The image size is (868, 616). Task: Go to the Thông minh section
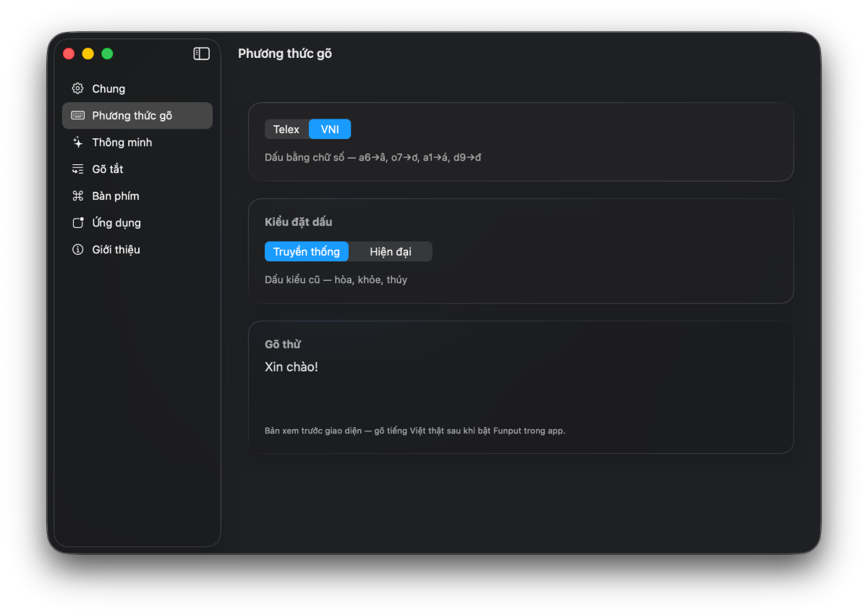pyautogui.click(x=137, y=142)
